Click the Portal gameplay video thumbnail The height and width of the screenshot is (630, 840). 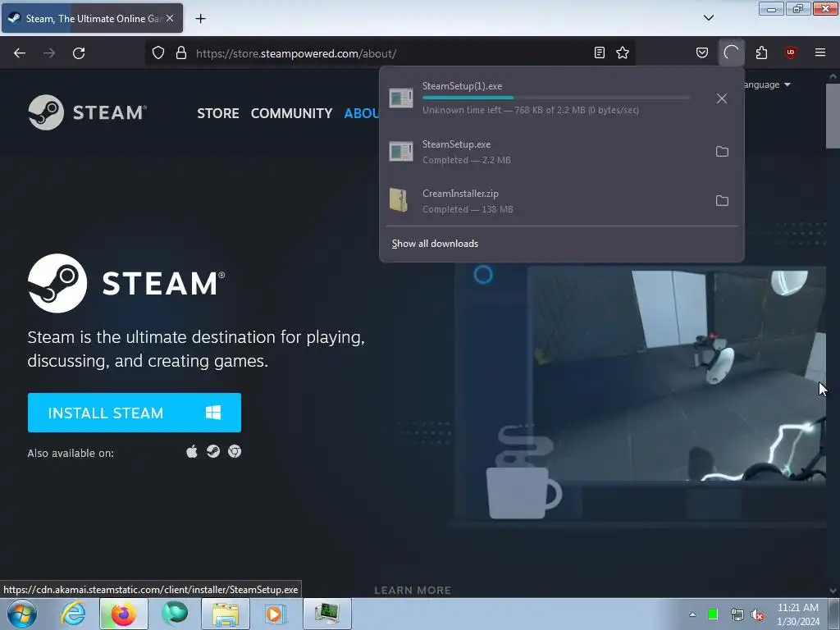[x=676, y=375]
